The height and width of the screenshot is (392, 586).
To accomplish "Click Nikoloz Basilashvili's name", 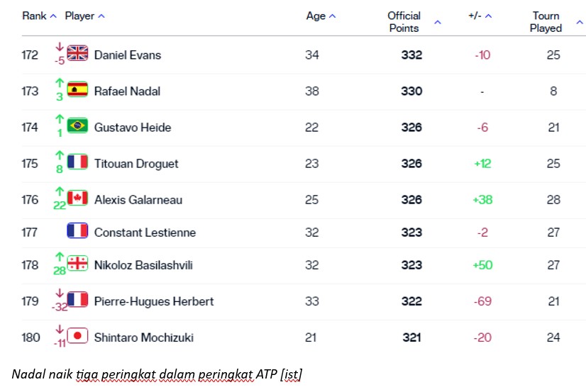I will (143, 265).
